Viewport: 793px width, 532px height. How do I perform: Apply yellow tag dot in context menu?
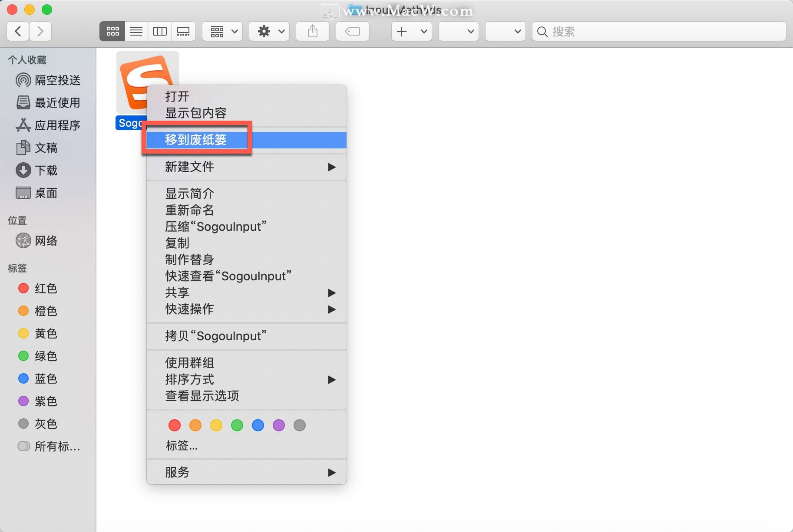[x=216, y=425]
